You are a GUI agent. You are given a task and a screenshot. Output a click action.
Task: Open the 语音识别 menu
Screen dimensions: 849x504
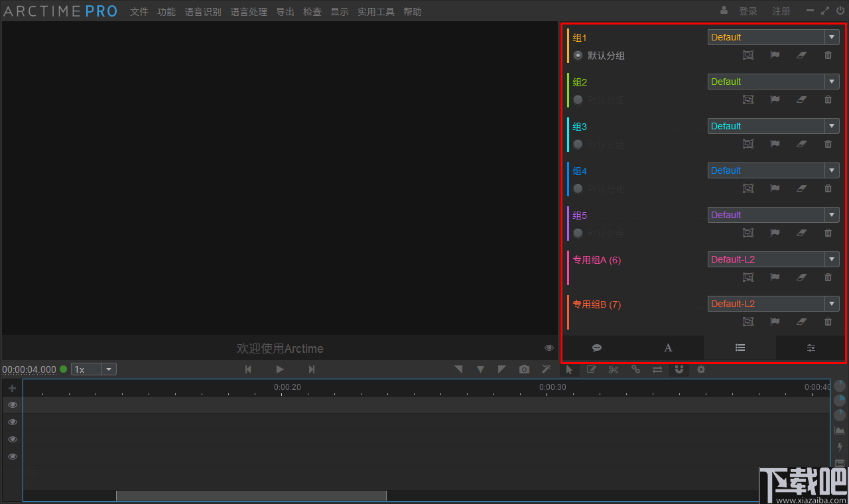(x=203, y=11)
